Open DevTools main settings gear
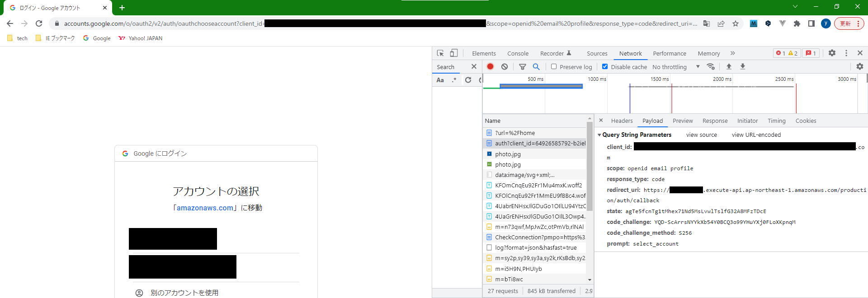This screenshot has width=868, height=298. coord(832,53)
